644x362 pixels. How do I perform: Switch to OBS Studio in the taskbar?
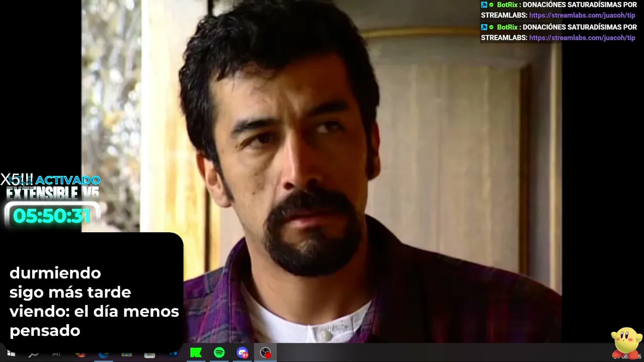(x=265, y=353)
